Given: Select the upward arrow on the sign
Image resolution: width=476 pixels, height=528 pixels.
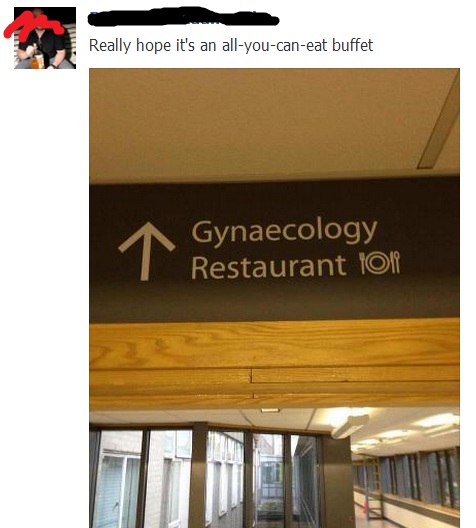Looking at the screenshot, I should [146, 251].
